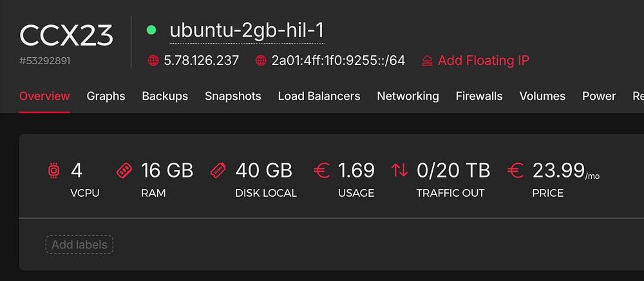
Task: Click the IPv4 address 5.78.126.237
Action: tap(201, 61)
